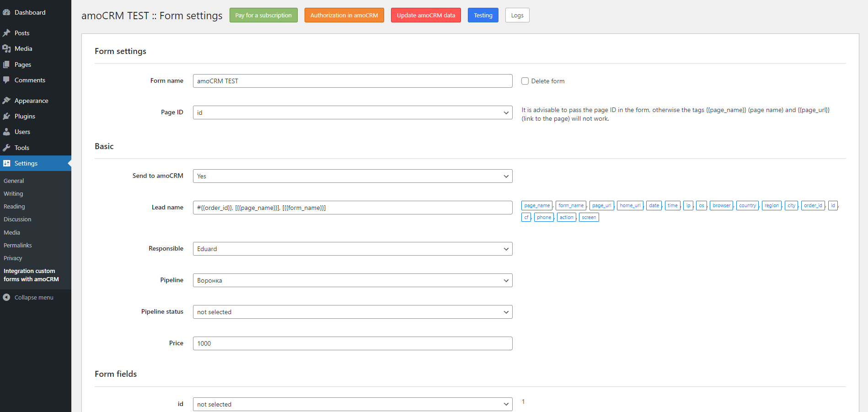Insert the home_url tag
Viewport: 868px width, 412px height.
coord(630,205)
